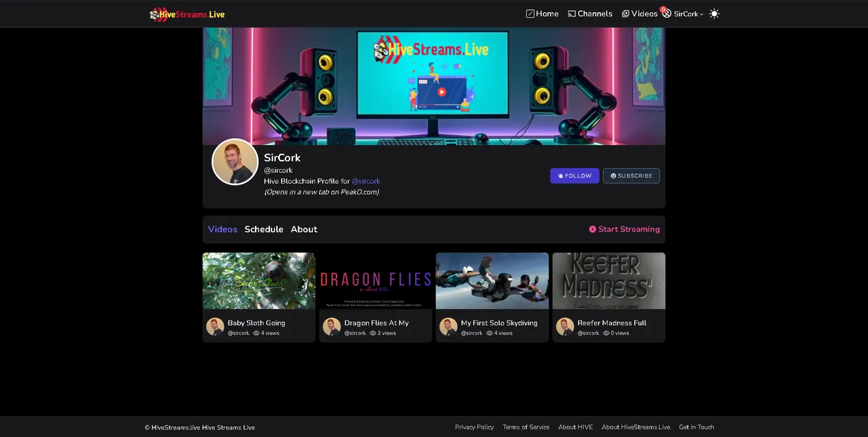The height and width of the screenshot is (437, 868).
Task: Click the notification badge on user icon
Action: (x=663, y=9)
